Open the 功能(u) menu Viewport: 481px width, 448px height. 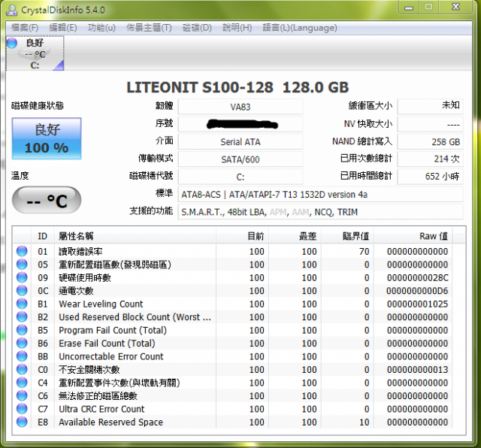101,28
